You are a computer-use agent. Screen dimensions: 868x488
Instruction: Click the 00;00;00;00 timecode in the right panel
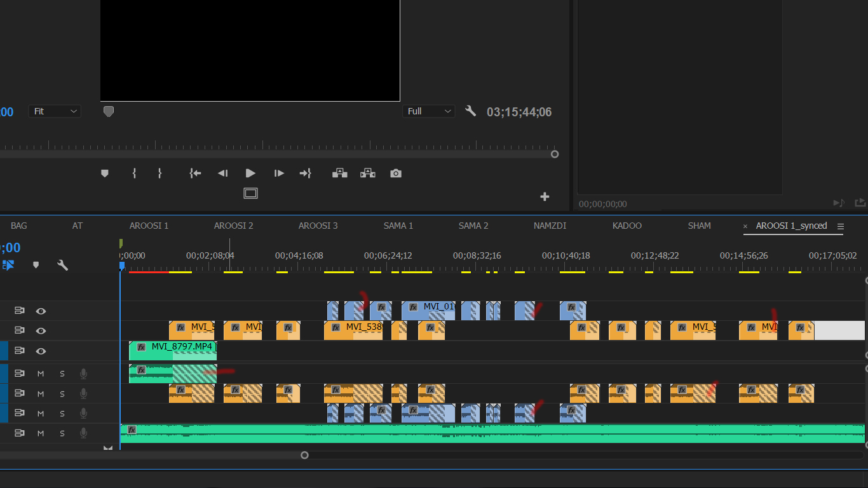pyautogui.click(x=602, y=204)
